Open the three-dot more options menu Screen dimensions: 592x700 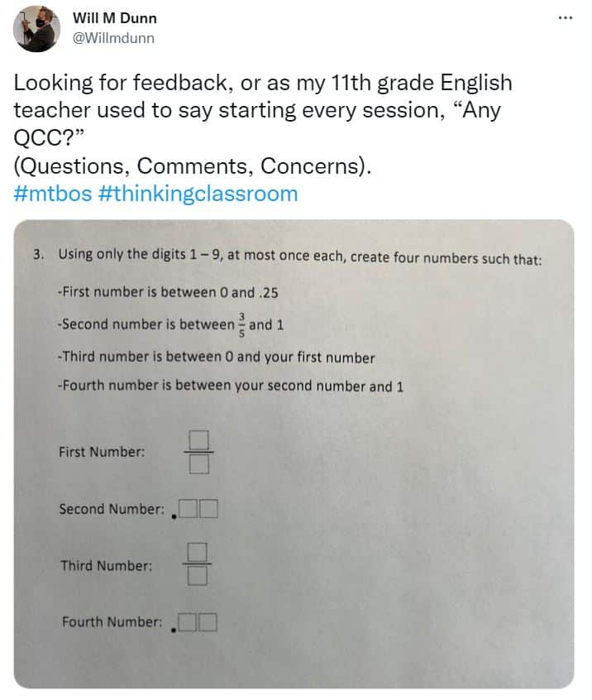(x=566, y=18)
